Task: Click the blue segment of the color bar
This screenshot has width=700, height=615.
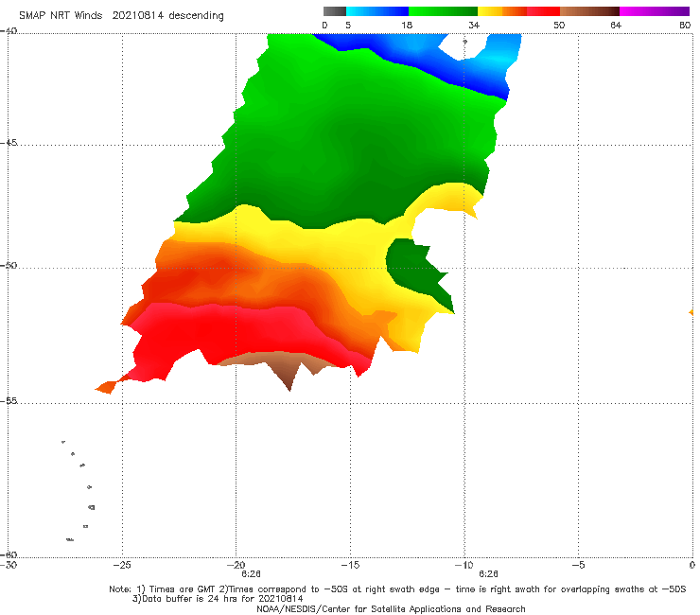Action: (377, 11)
